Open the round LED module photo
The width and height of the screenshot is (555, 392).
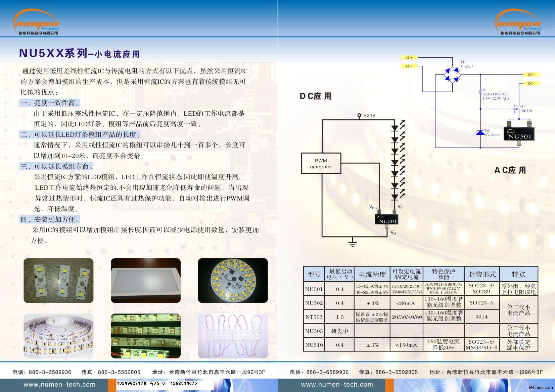pyautogui.click(x=233, y=281)
